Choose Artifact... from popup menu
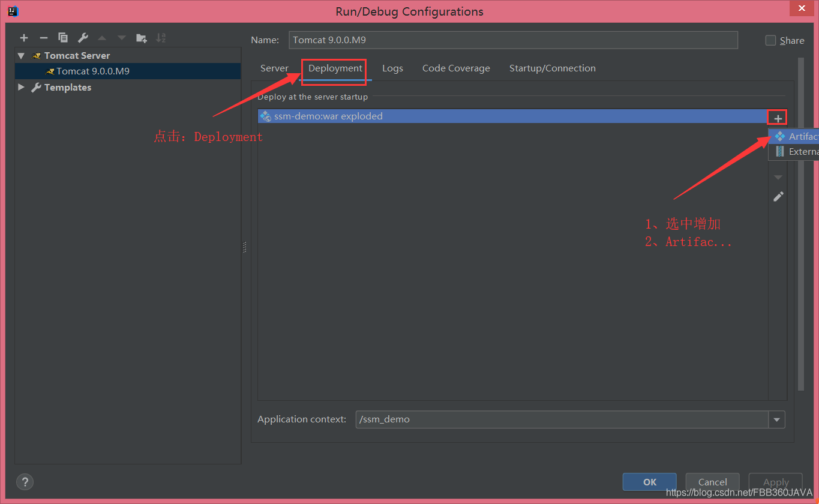The image size is (819, 504). tap(794, 137)
